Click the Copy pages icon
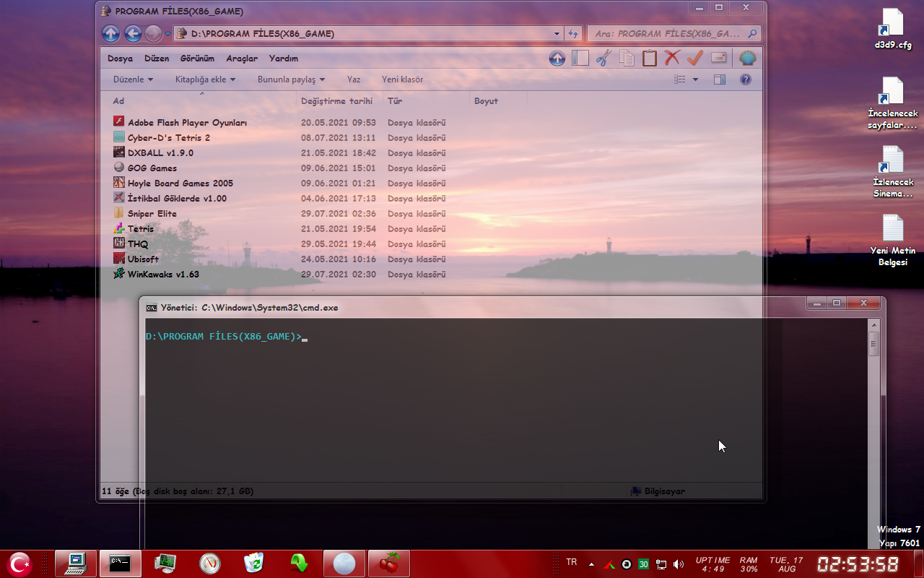 coord(627,59)
